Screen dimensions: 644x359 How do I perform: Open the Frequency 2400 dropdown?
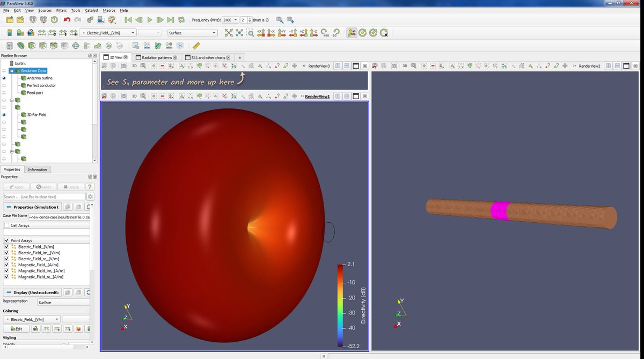pyautogui.click(x=231, y=20)
